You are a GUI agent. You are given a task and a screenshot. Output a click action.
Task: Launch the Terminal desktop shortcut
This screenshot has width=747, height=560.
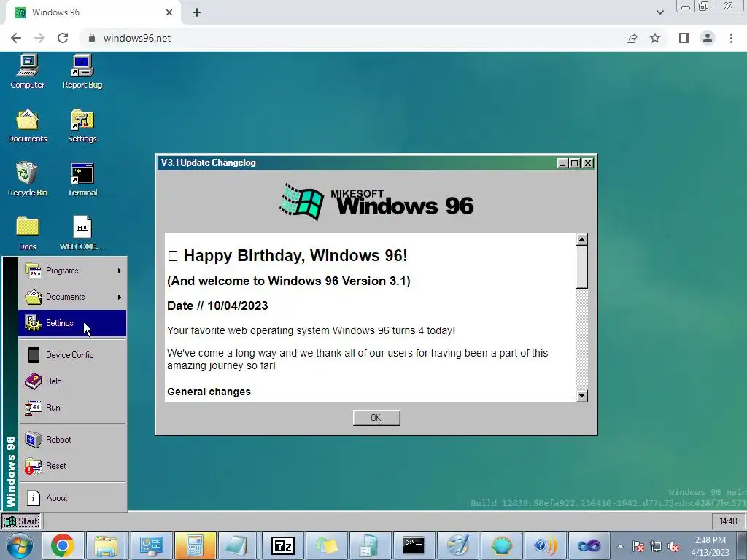click(x=82, y=179)
